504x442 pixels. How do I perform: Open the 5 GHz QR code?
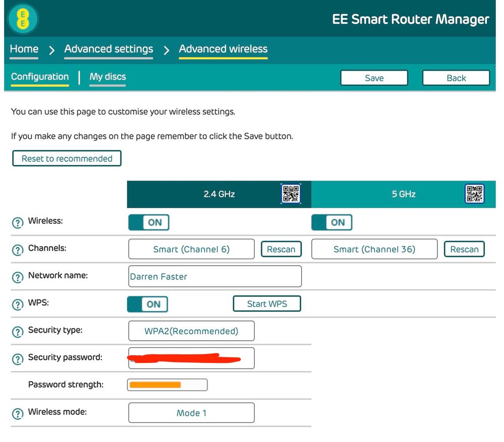[x=474, y=194]
